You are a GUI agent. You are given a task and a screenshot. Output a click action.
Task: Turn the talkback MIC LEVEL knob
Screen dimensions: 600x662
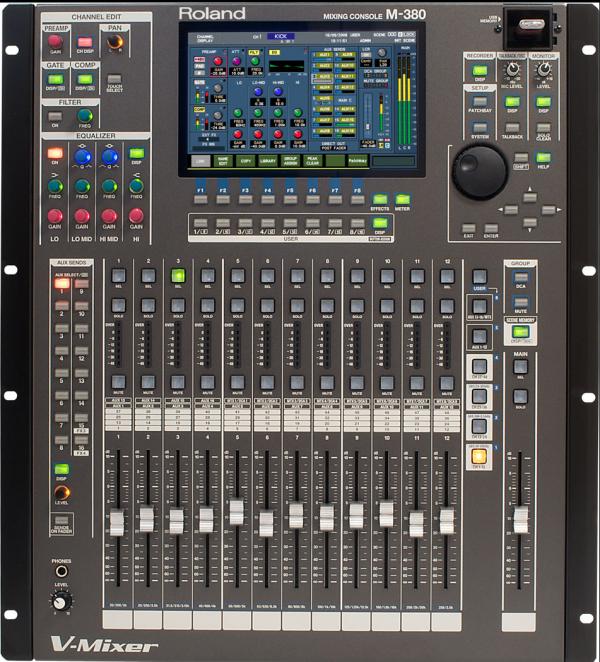[x=512, y=69]
